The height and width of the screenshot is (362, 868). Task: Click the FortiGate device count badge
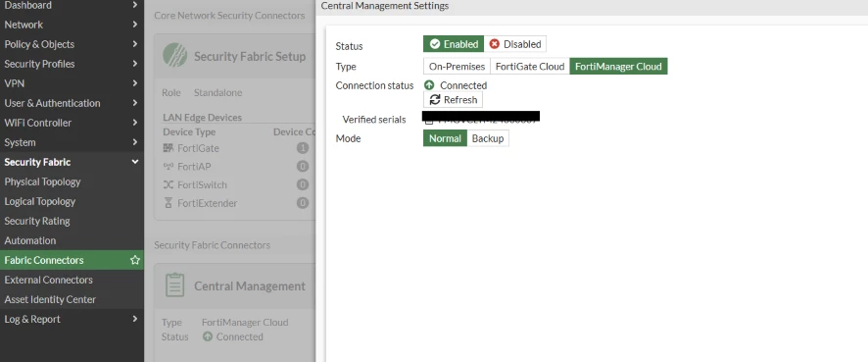pos(303,148)
